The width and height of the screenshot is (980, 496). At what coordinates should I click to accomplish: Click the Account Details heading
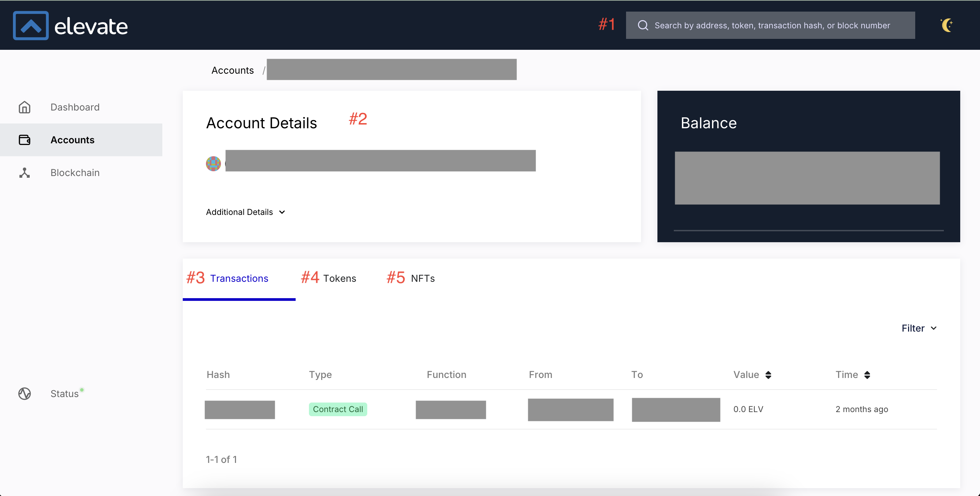261,123
